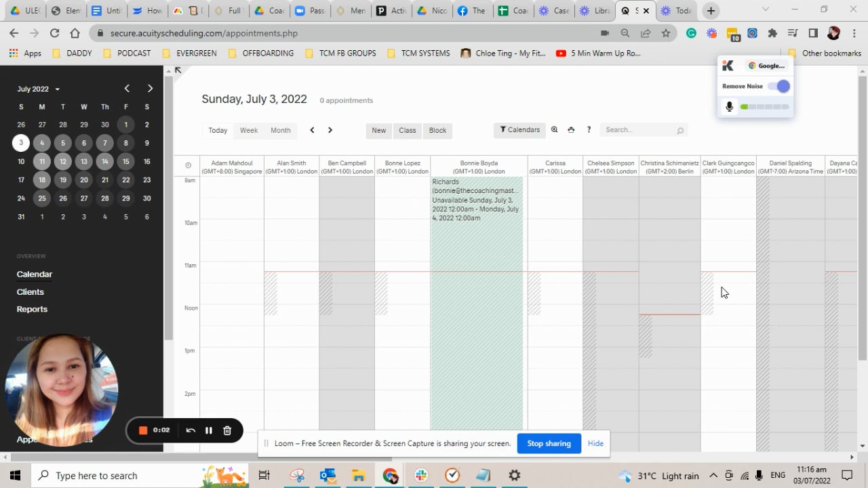The width and height of the screenshot is (868, 488).
Task: Print the calendar using printer icon
Action: pyautogui.click(x=571, y=130)
